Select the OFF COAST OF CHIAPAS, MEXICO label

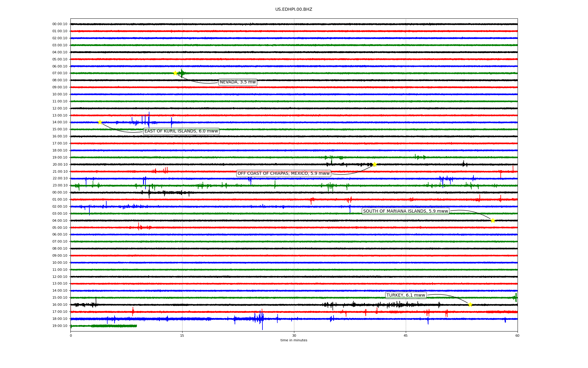[x=284, y=174]
